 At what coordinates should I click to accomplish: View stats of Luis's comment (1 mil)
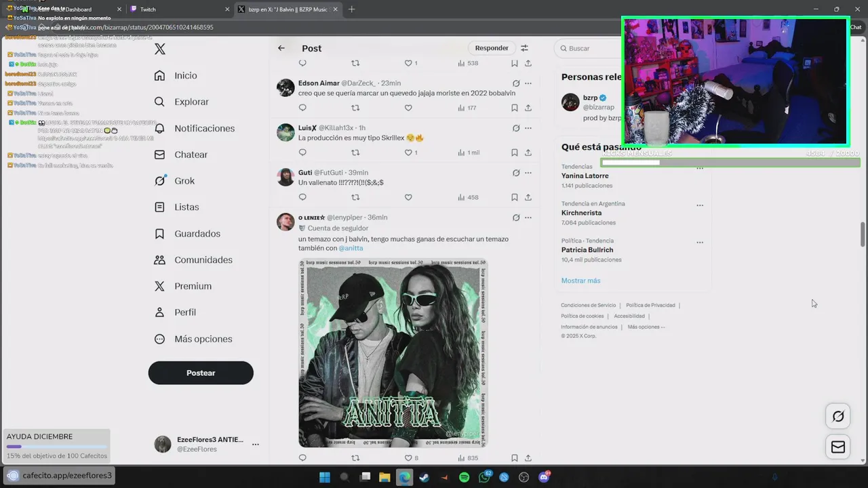(469, 152)
